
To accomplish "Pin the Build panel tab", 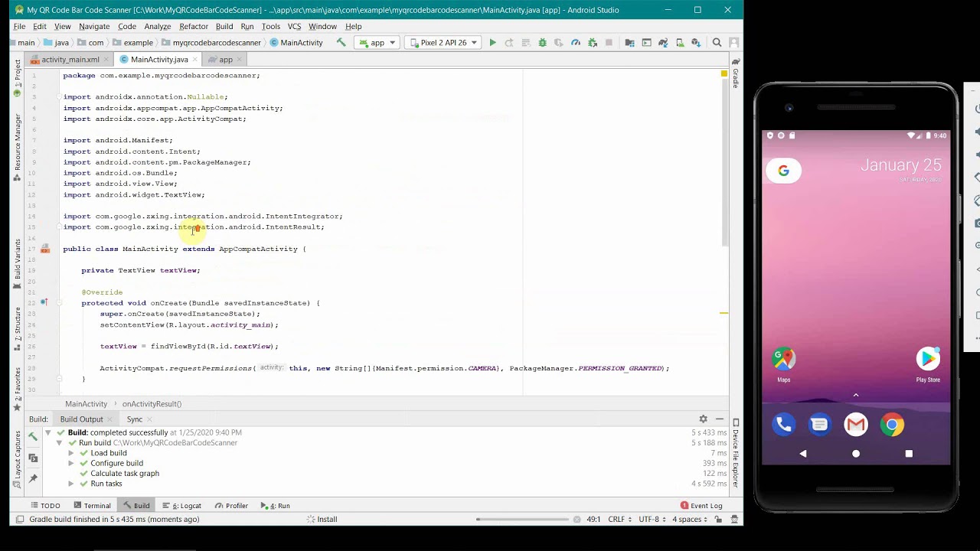I will pyautogui.click(x=33, y=478).
